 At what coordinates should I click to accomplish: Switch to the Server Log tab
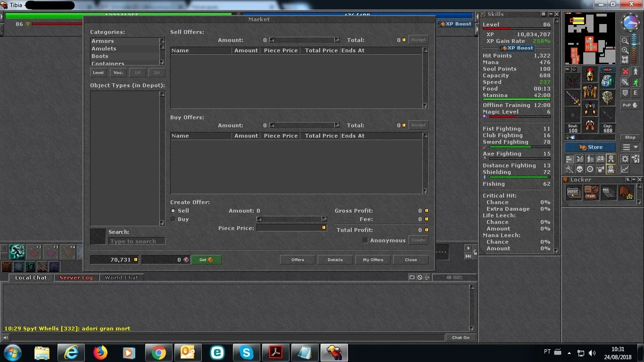(x=76, y=278)
